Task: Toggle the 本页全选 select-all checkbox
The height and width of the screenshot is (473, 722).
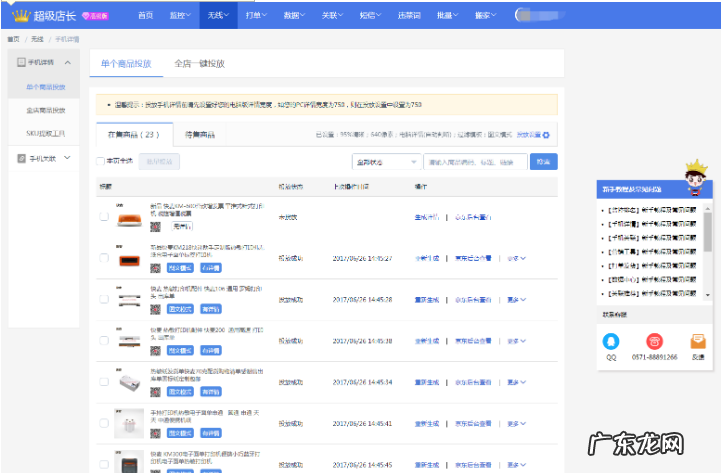Action: coord(100,161)
